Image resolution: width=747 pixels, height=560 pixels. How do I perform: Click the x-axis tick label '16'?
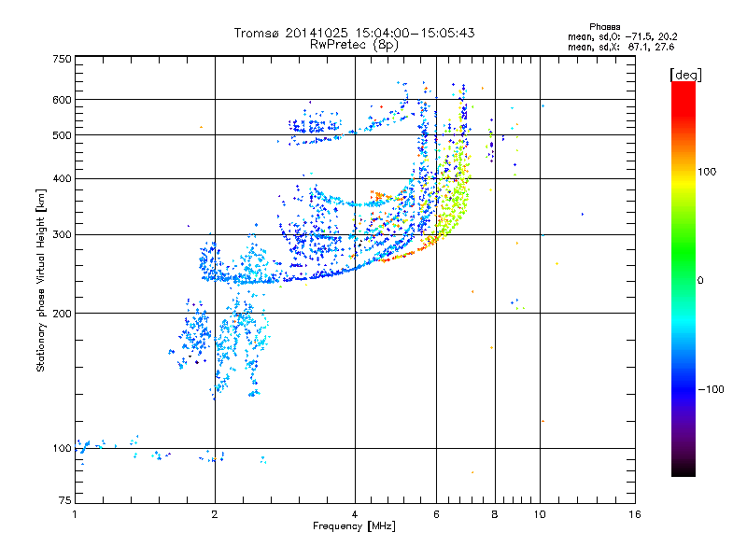tap(635, 514)
